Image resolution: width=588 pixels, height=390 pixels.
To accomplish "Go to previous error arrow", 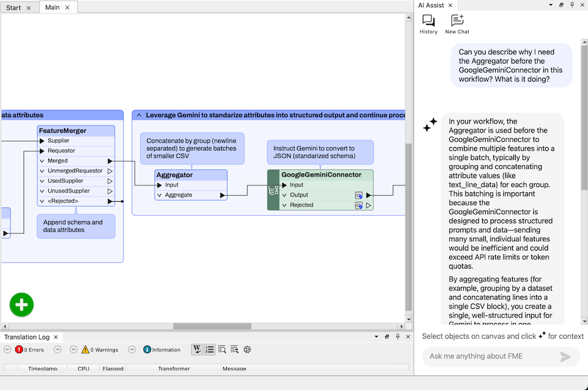I will click(7, 349).
